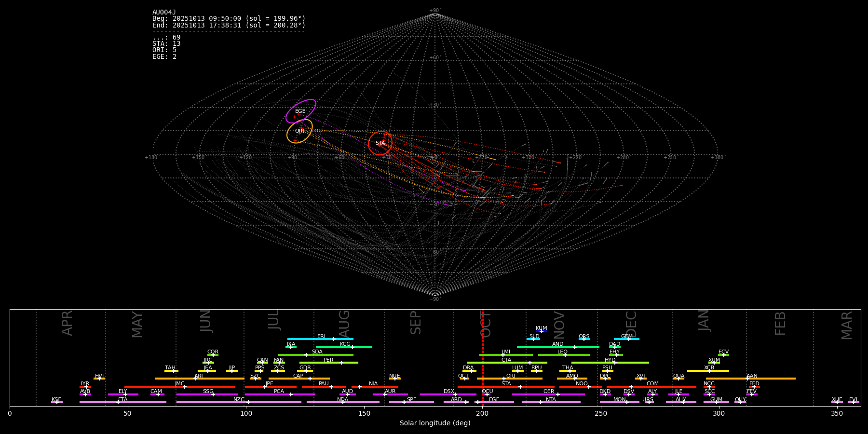Select the End: 20251013 17:38:31 line
This screenshot has height=434, width=868.
229,25
